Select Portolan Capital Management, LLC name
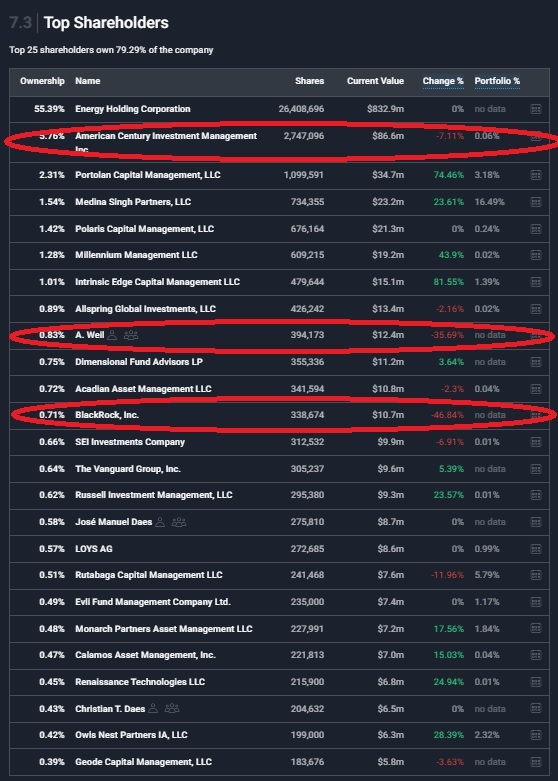Screen dimensions: 558x781 click(148, 175)
